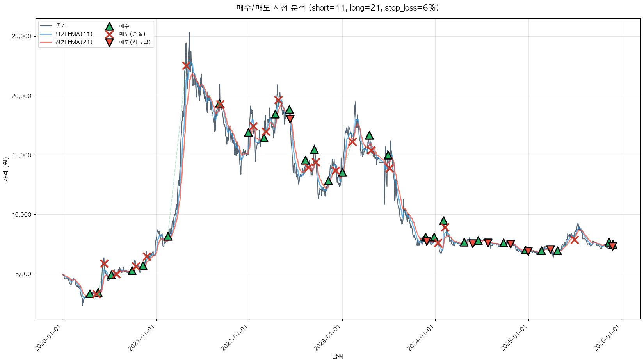Click the stop-loss X marker in mid-2025
Image resolution: width=644 pixels, height=363 pixels.
[x=574, y=239]
